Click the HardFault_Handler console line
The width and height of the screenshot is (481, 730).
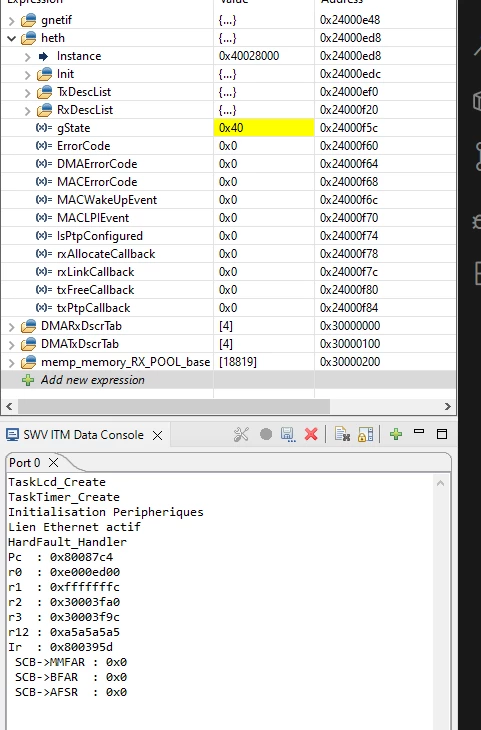(67, 542)
